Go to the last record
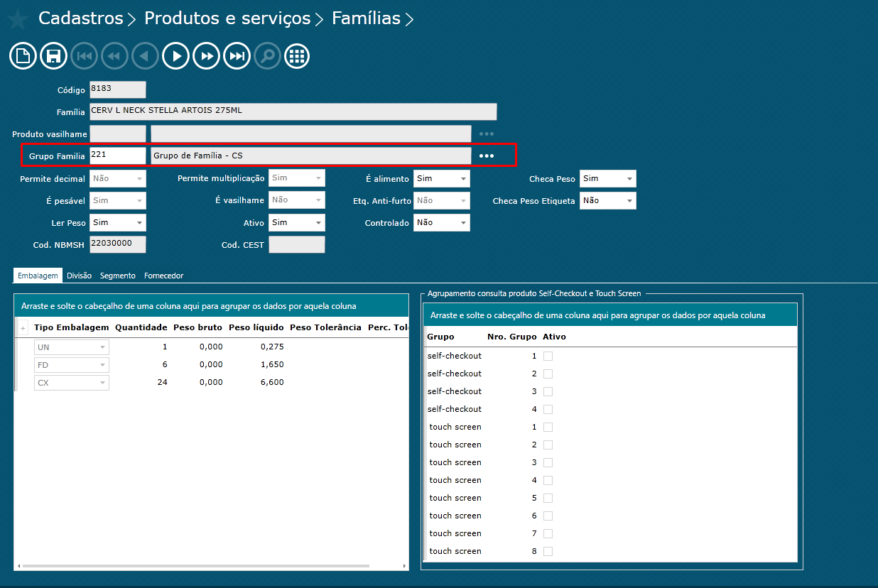This screenshot has width=878, height=588. [x=237, y=56]
